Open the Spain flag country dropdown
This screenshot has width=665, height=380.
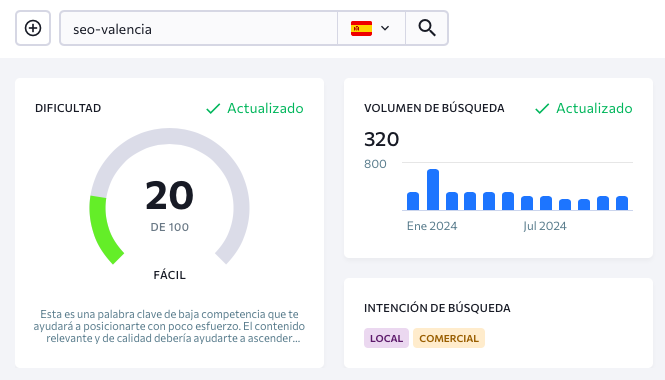point(371,28)
